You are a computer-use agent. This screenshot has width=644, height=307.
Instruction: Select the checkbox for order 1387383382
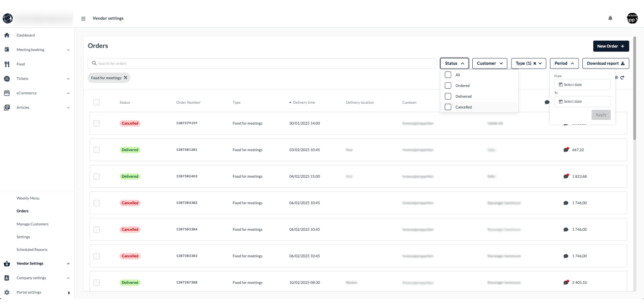point(96,203)
